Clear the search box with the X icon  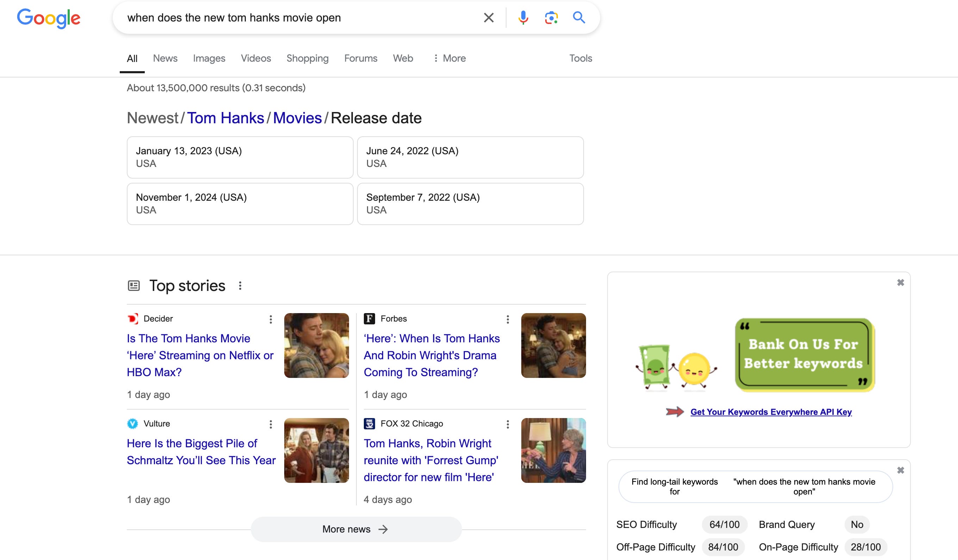(x=489, y=18)
